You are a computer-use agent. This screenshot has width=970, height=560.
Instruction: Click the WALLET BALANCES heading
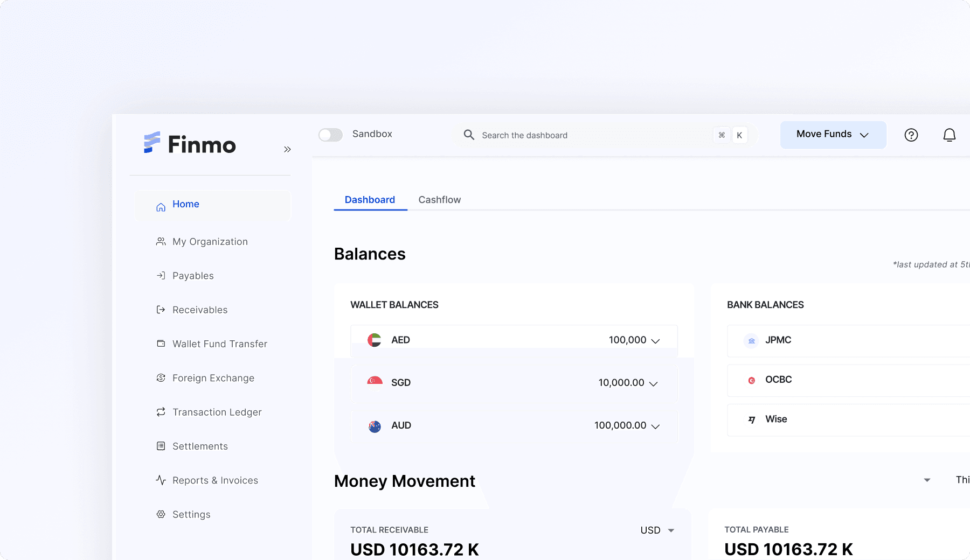[x=394, y=305]
